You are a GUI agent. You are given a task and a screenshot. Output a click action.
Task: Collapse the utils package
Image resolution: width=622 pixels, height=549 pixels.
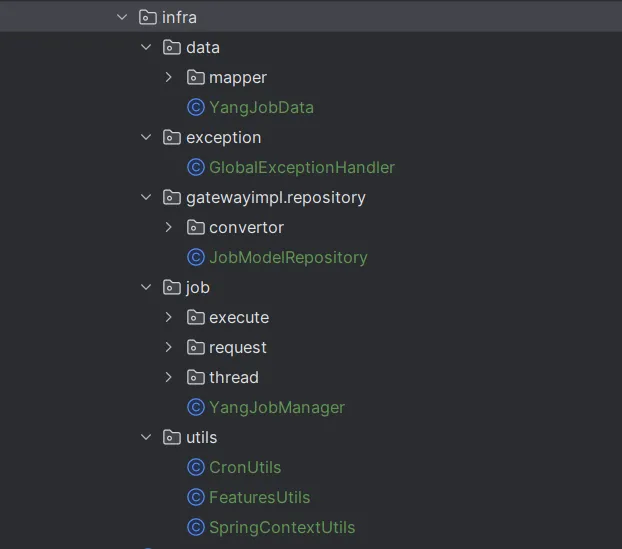[146, 437]
